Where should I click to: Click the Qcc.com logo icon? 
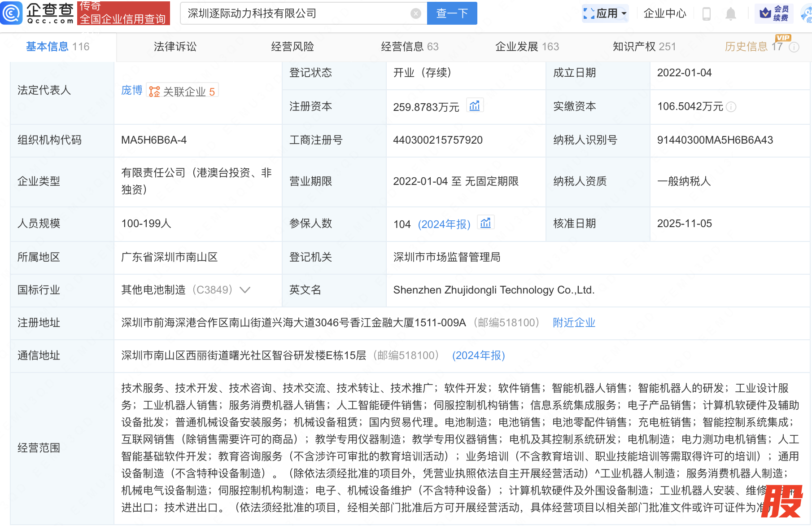(12, 13)
